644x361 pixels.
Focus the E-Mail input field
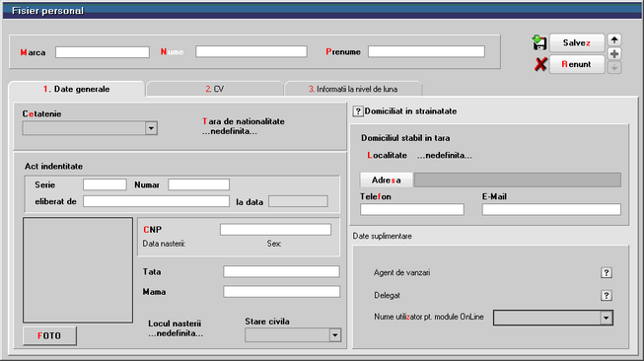[551, 209]
